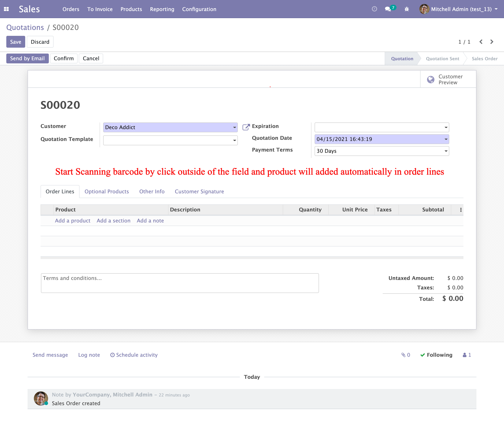Open the order lines column options menu
The height and width of the screenshot is (428, 504).
pyautogui.click(x=461, y=210)
